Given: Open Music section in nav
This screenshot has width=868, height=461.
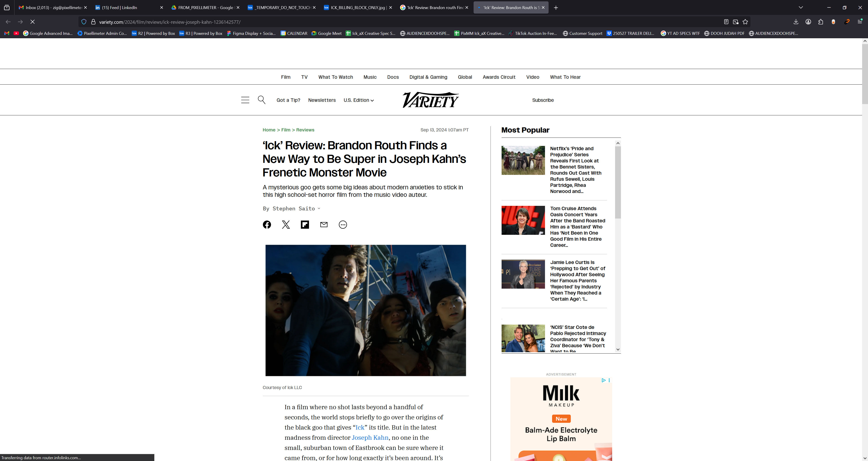Looking at the screenshot, I should (370, 77).
